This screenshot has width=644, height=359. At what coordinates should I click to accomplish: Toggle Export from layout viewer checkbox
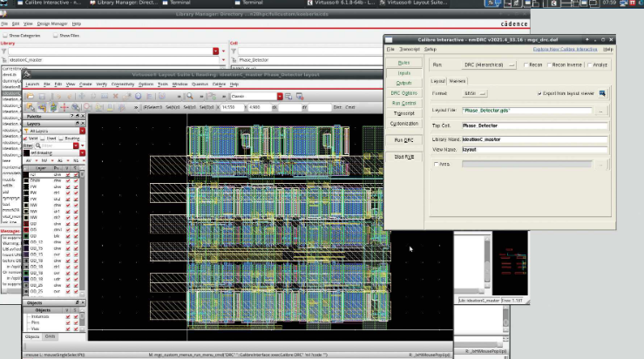[x=539, y=93]
